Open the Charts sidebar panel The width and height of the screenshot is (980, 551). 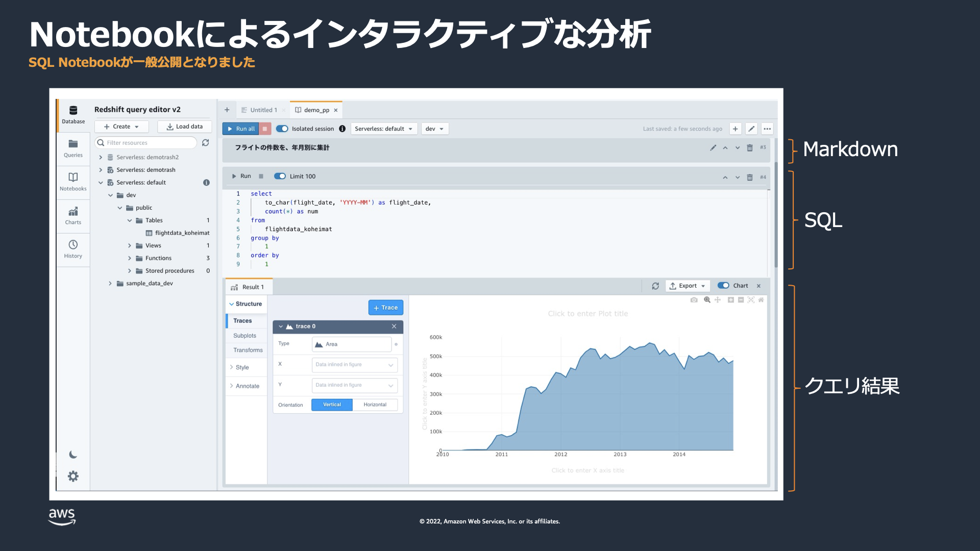[73, 215]
